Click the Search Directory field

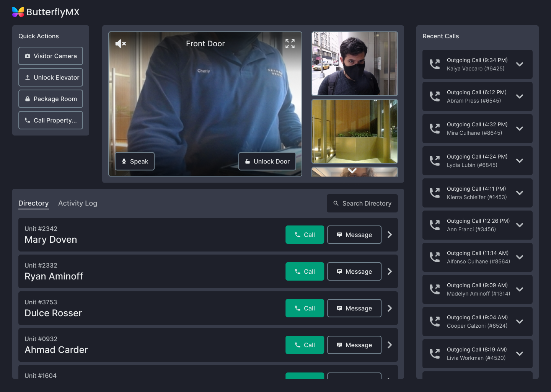tap(362, 203)
